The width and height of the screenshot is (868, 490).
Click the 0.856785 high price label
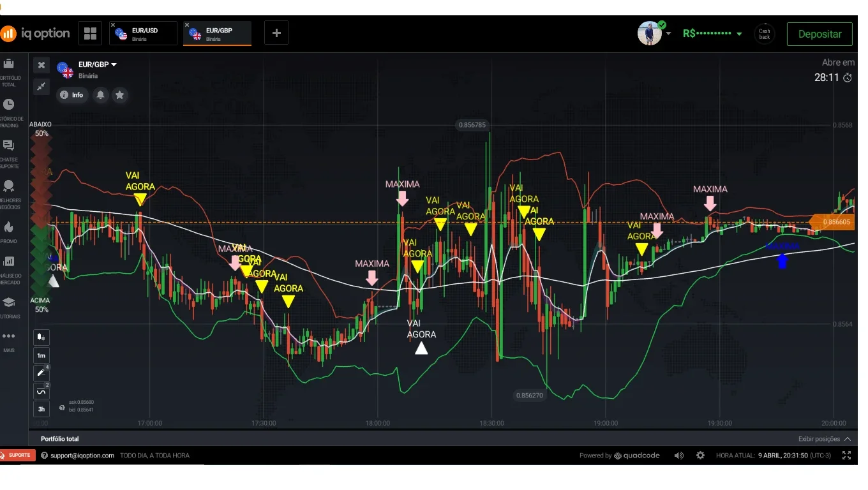472,125
